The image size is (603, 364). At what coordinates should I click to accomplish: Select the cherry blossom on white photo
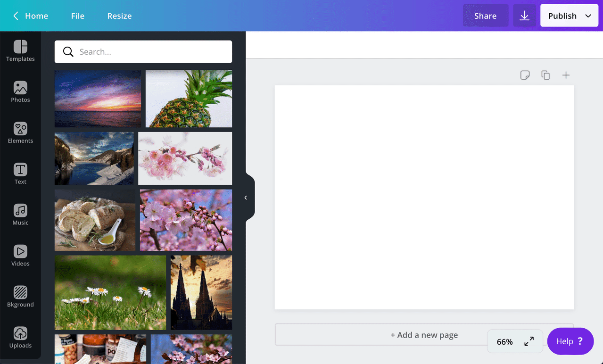click(185, 158)
